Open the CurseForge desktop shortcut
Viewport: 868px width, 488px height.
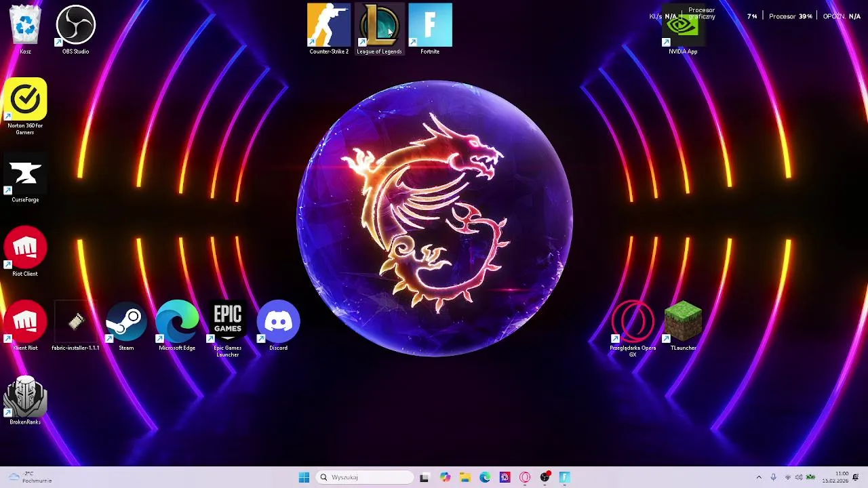point(25,178)
